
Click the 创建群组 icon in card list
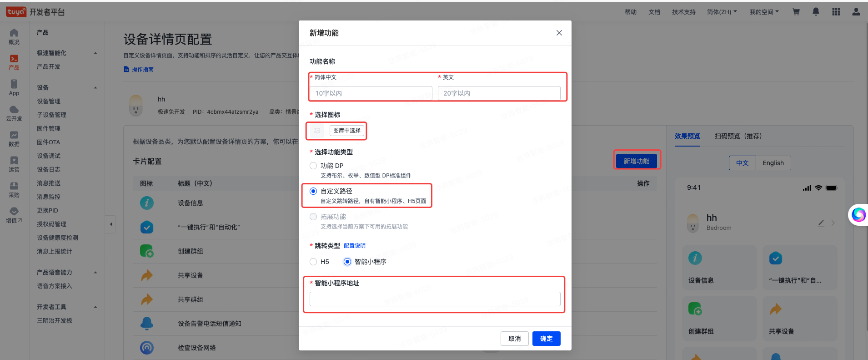pos(146,251)
